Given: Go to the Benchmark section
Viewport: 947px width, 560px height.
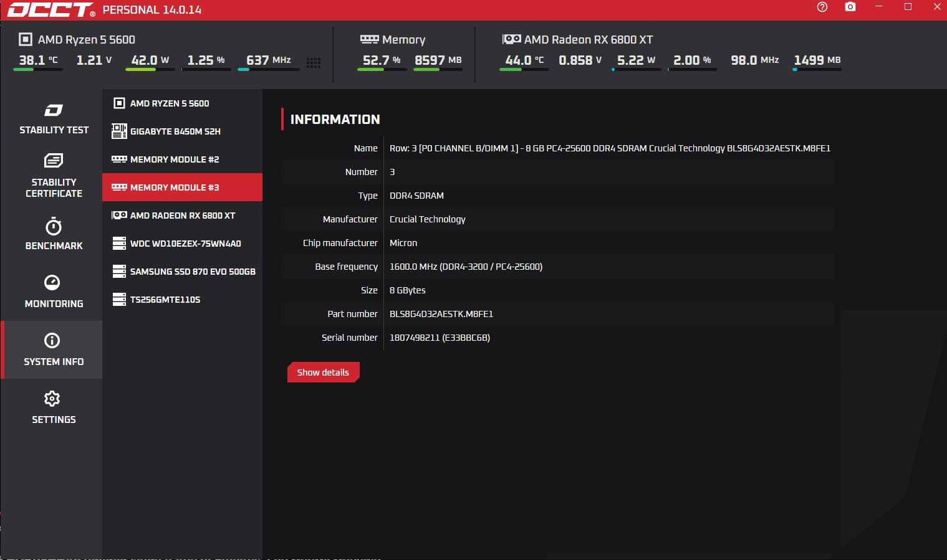Looking at the screenshot, I should tap(54, 234).
